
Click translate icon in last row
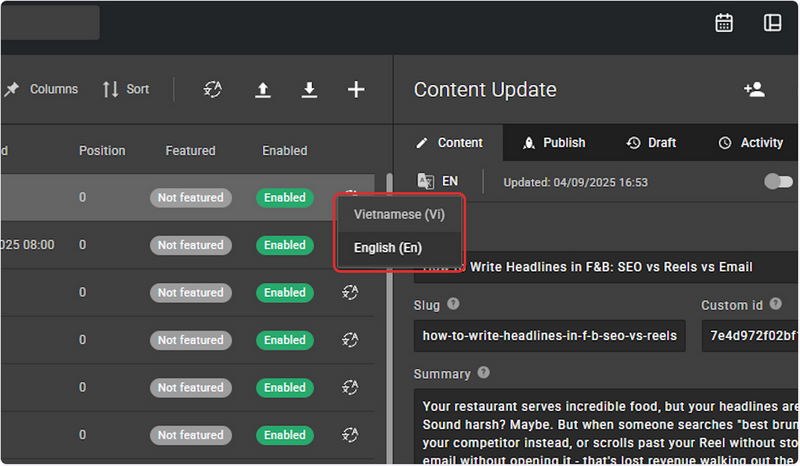[350, 435]
